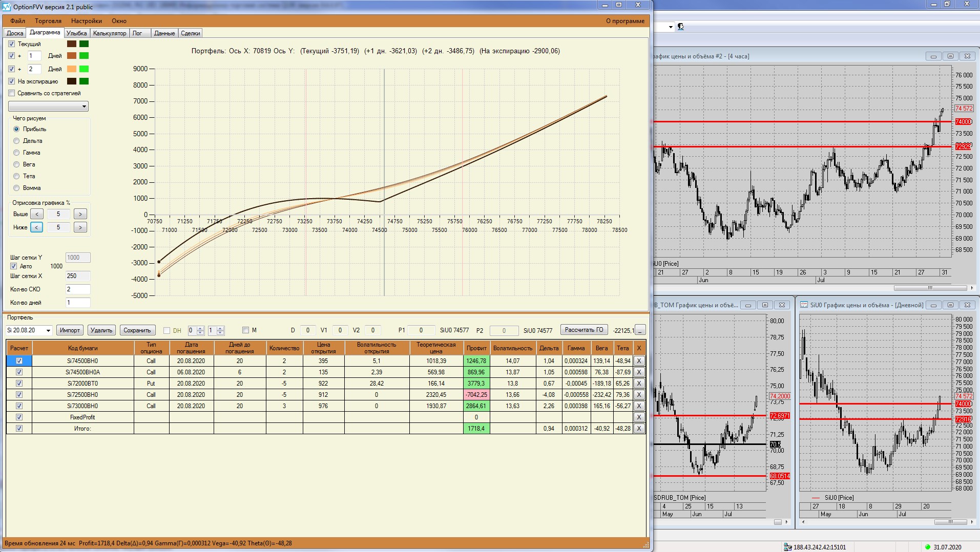Remove the Si74500BH0A row with its X button
The width and height of the screenshot is (980, 552).
(x=639, y=372)
